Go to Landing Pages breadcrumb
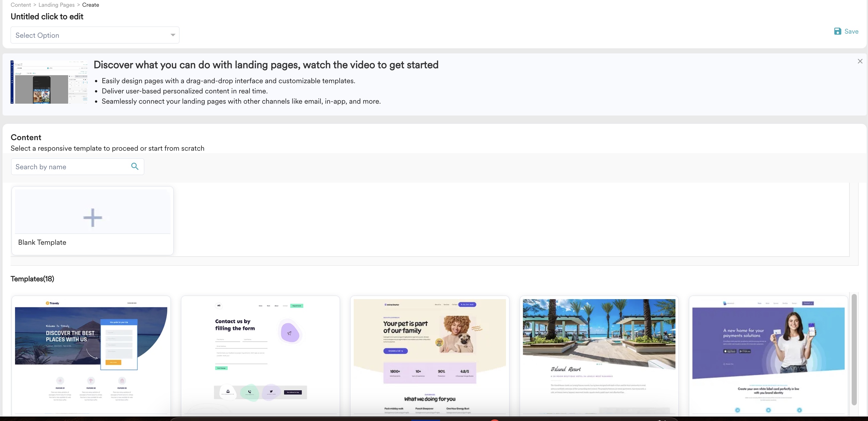 [x=56, y=5]
